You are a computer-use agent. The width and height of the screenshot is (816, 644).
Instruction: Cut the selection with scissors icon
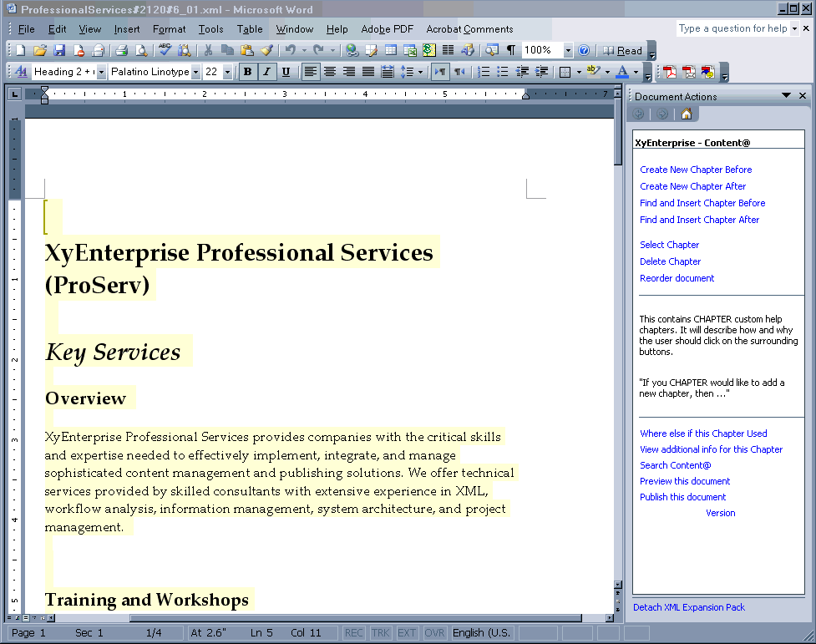click(208, 50)
